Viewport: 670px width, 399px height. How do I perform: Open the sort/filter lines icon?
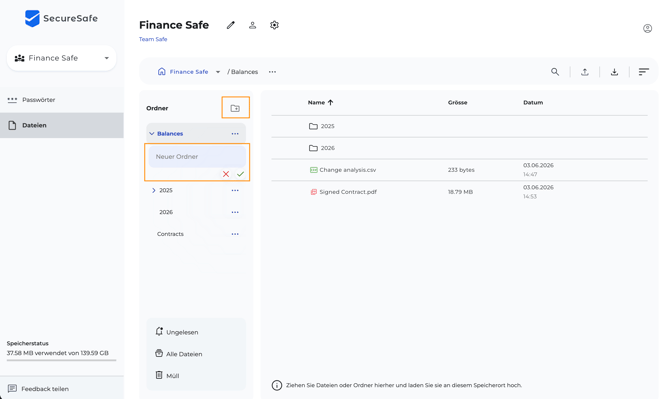pos(644,72)
